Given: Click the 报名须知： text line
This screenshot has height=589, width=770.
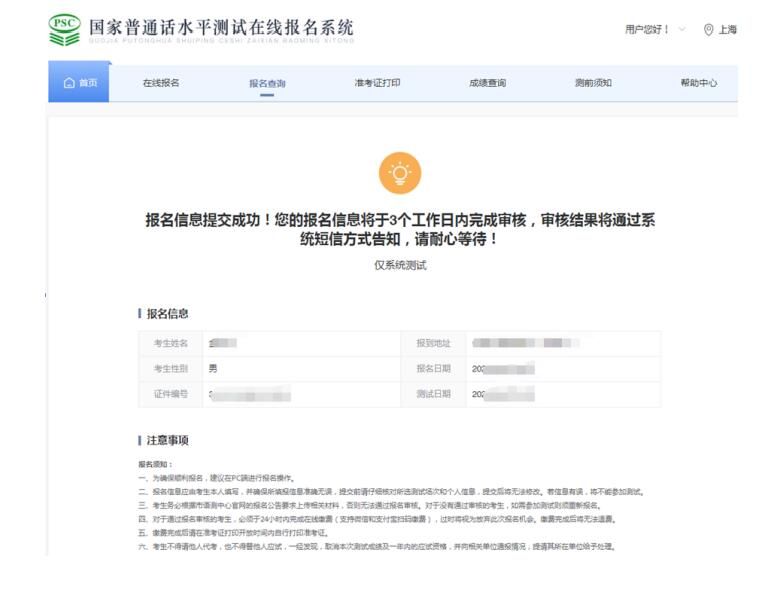Looking at the screenshot, I should [155, 464].
